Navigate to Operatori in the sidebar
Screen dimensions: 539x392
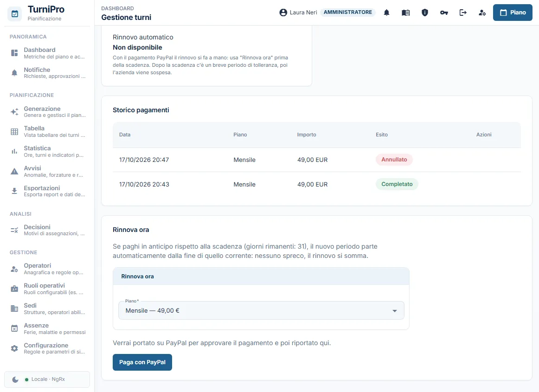(x=47, y=269)
